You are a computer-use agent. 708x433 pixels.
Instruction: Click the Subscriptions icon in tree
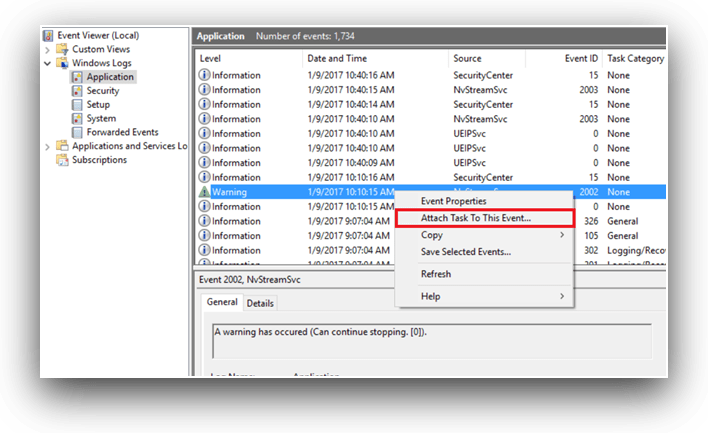pos(63,160)
